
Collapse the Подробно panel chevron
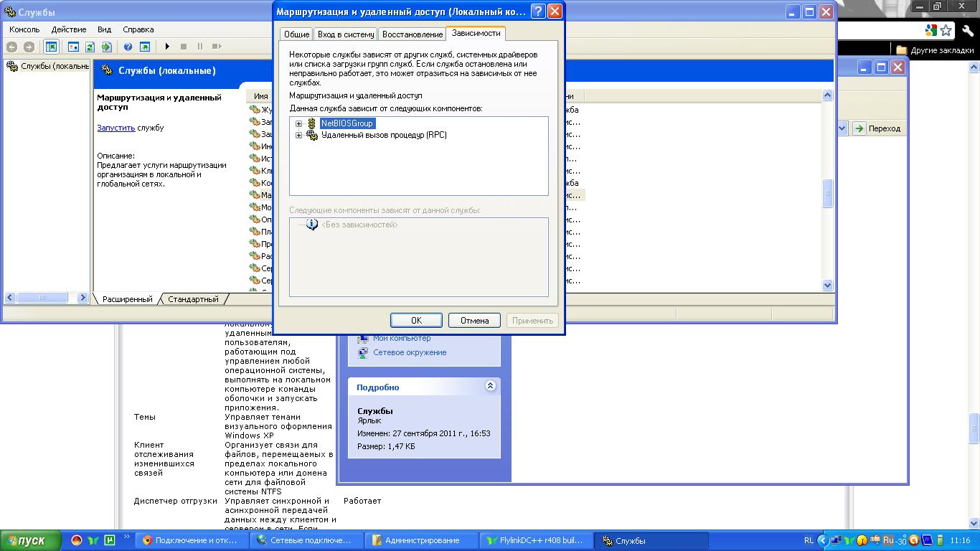491,386
